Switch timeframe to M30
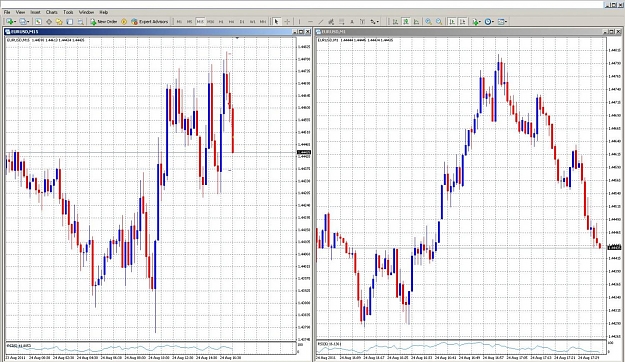The width and height of the screenshot is (625, 362). click(x=210, y=22)
